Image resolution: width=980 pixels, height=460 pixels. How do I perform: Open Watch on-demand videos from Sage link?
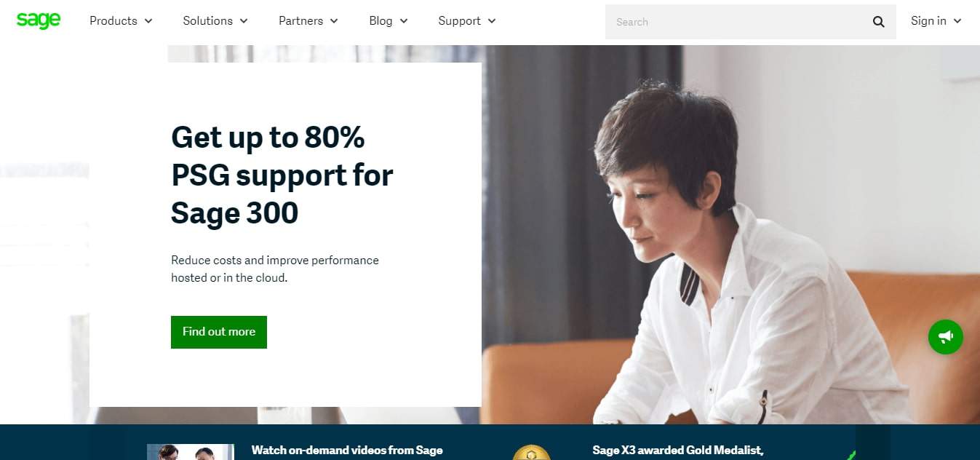(x=347, y=451)
